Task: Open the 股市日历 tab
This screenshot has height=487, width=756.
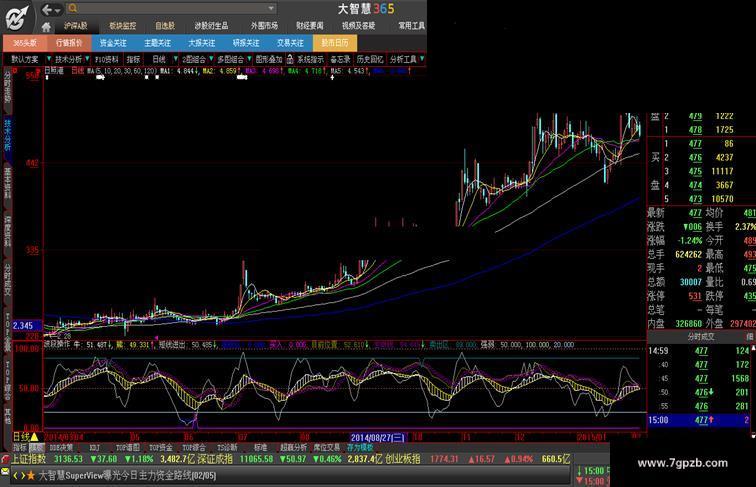Action: tap(335, 43)
